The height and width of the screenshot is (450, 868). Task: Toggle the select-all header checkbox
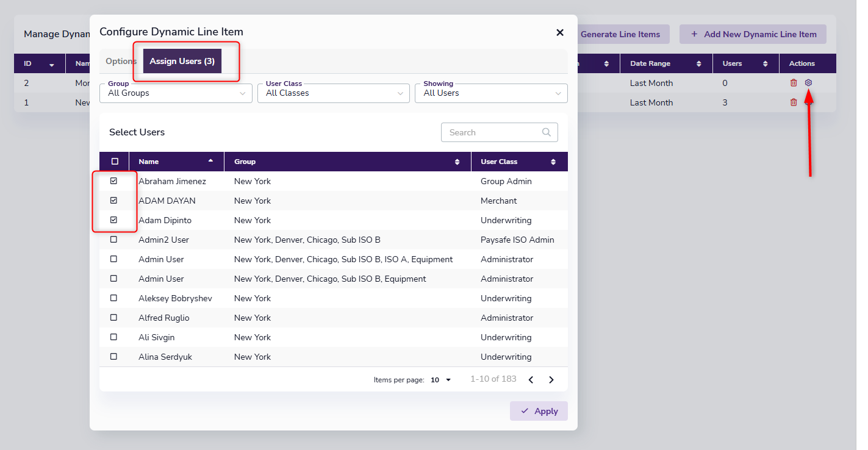115,162
